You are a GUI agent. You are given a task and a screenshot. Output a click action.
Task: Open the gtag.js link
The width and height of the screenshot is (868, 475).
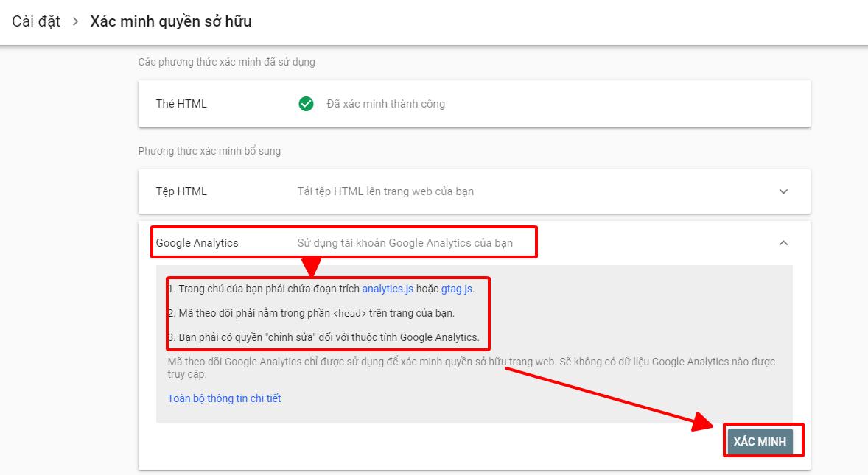[457, 289]
